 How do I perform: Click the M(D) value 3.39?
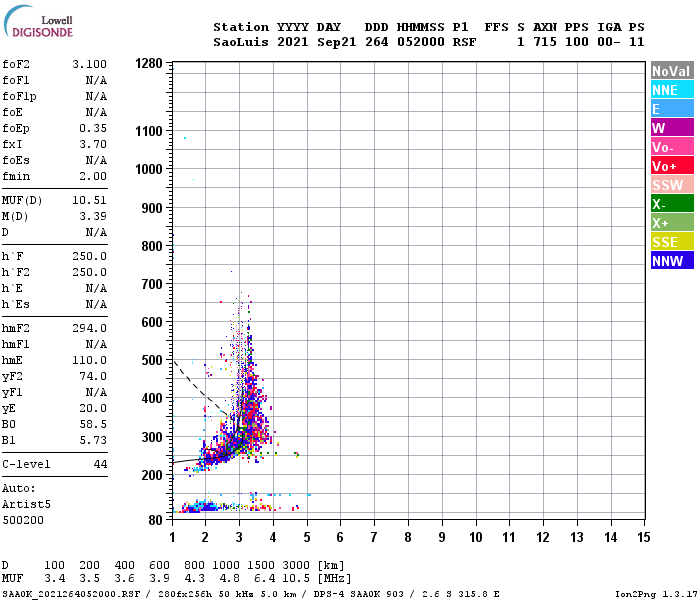point(93,217)
